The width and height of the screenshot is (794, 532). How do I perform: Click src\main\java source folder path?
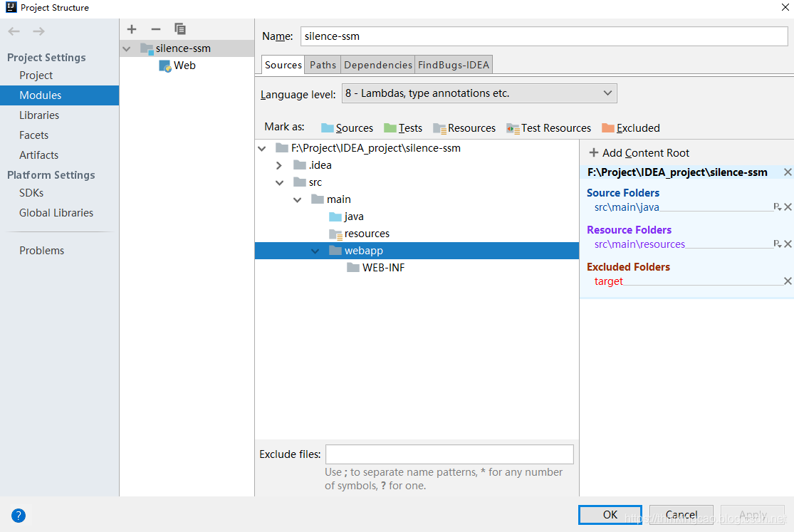tap(627, 207)
